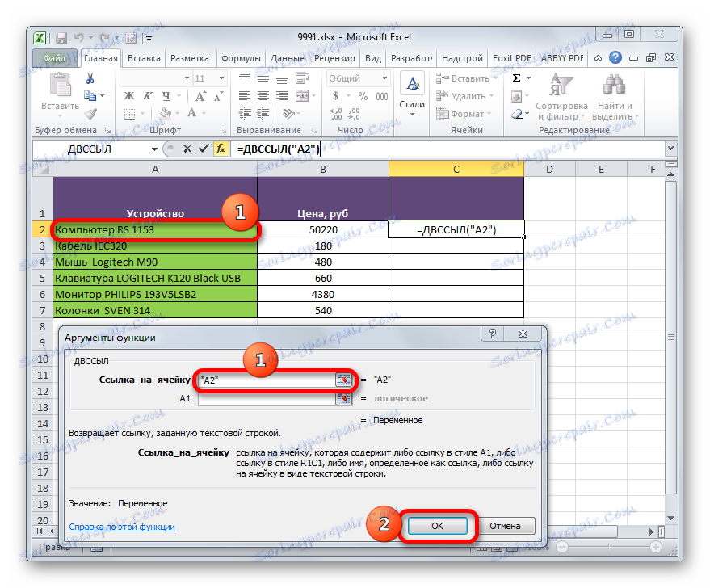The image size is (710, 588).
Task: Apply the 000 thousands separator format
Action: tap(382, 96)
